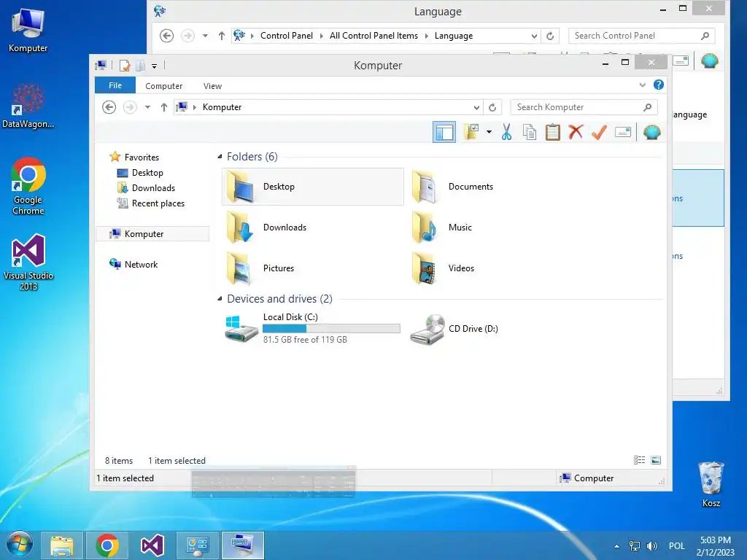Go back in the Komputer window
This screenshot has width=747, height=560.
pos(109,107)
